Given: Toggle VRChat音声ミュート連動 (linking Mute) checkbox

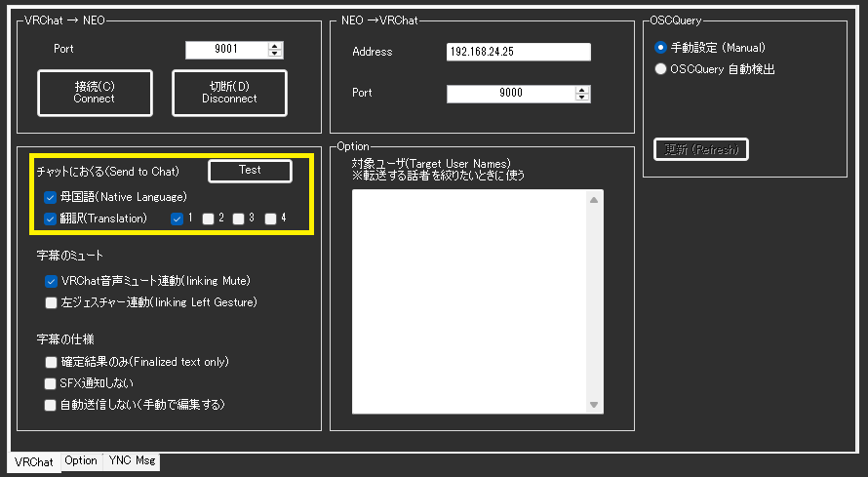Looking at the screenshot, I should [51, 282].
